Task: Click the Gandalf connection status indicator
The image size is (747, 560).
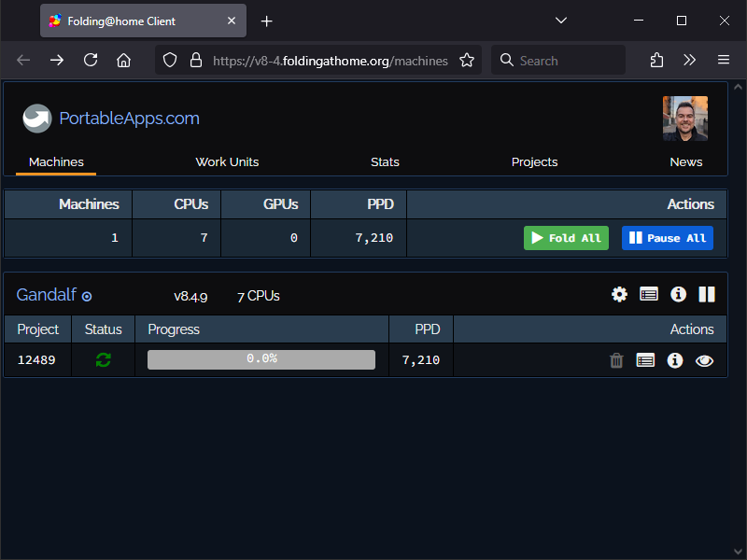Action: click(x=87, y=297)
